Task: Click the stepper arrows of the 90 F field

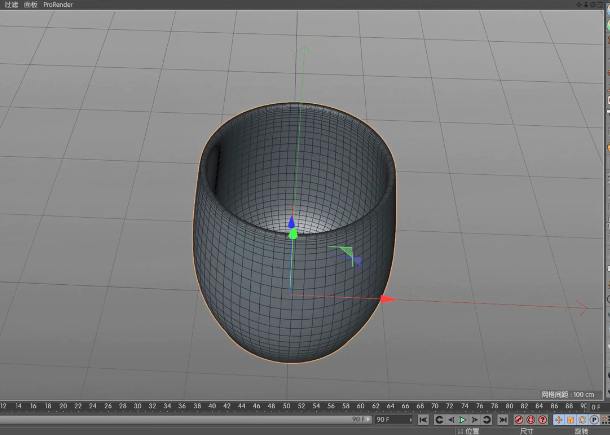Action: (410, 420)
